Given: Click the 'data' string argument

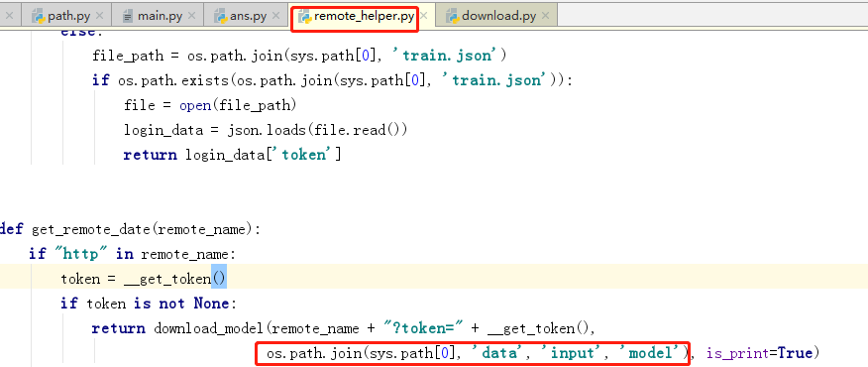Looking at the screenshot, I should [x=496, y=353].
